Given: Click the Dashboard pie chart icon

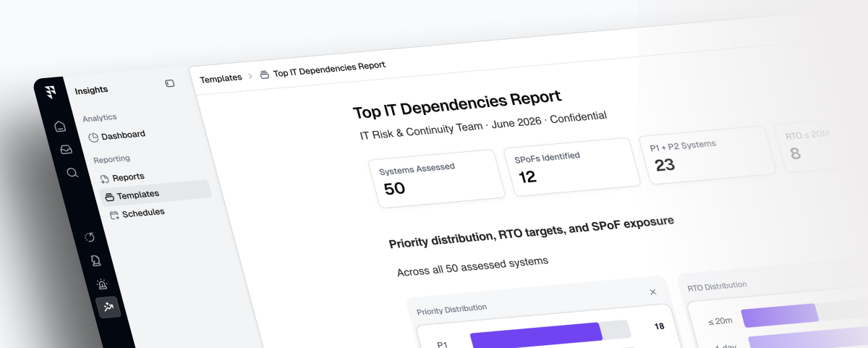Looking at the screenshot, I should [93, 137].
